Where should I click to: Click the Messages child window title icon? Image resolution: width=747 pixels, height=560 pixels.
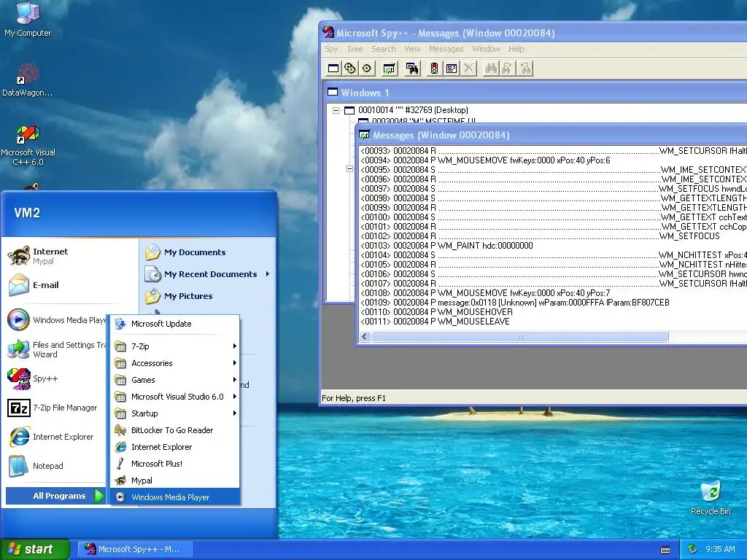365,135
